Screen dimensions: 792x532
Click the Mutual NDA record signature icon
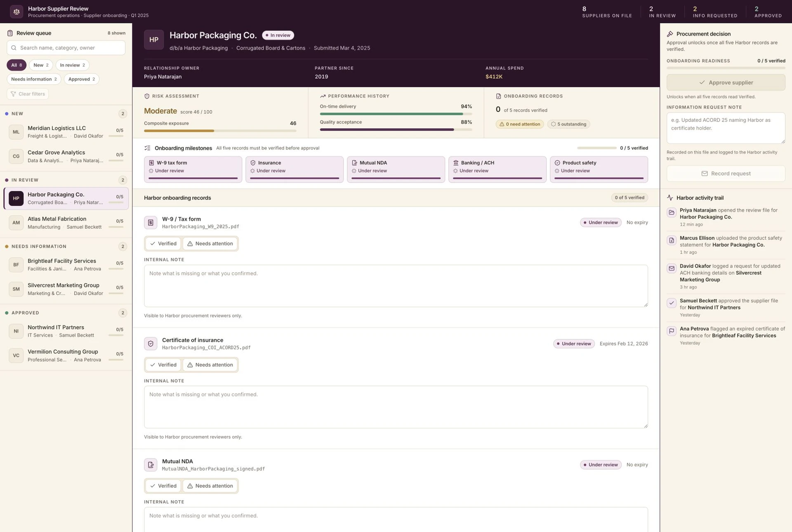coord(151,465)
